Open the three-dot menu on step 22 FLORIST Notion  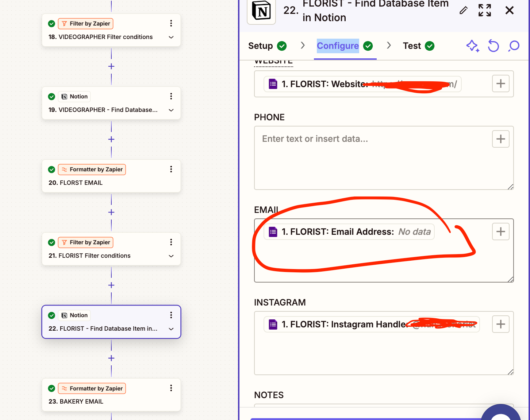click(171, 315)
